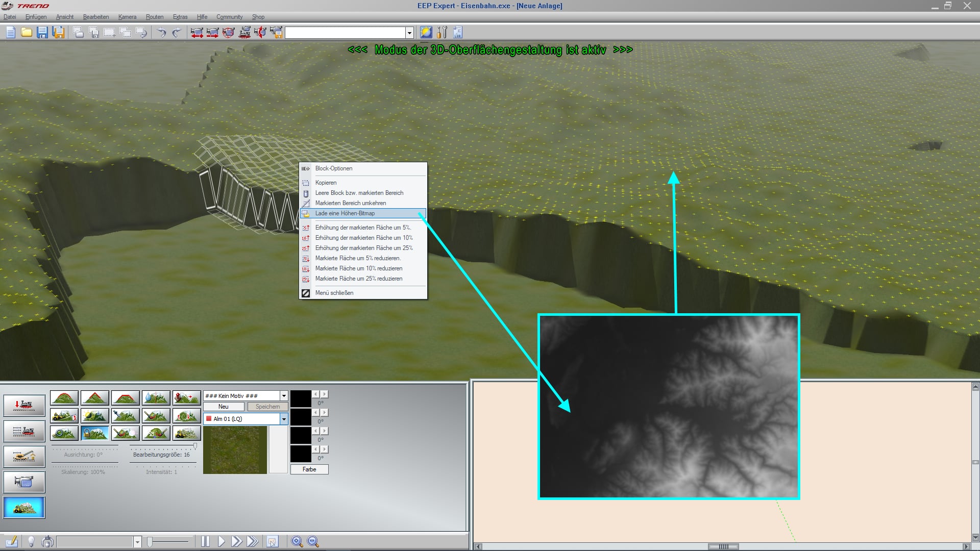Select the sun lighting terrain tool
Image resolution: width=980 pixels, height=551 pixels.
95,416
